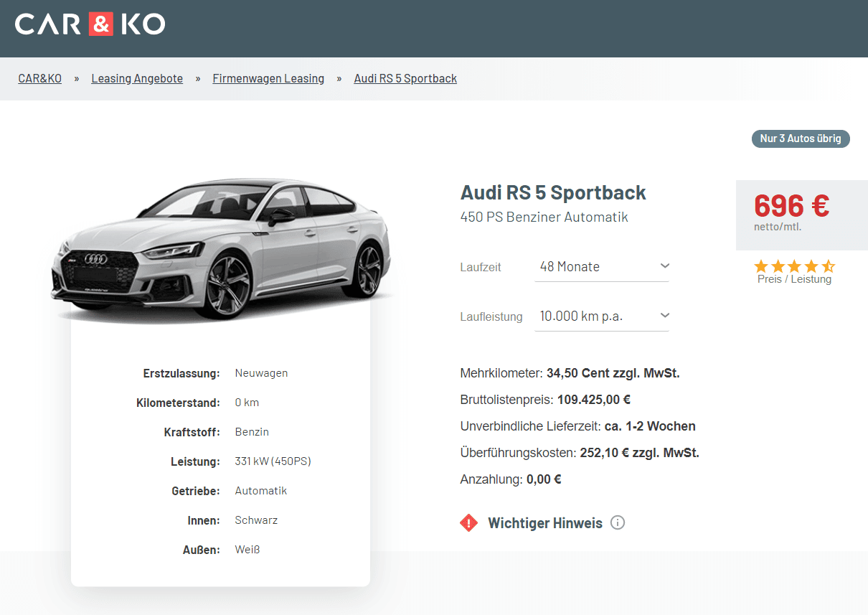
Task: Click the Audi RS 5 Sportback breadcrumb
Action: tap(405, 78)
